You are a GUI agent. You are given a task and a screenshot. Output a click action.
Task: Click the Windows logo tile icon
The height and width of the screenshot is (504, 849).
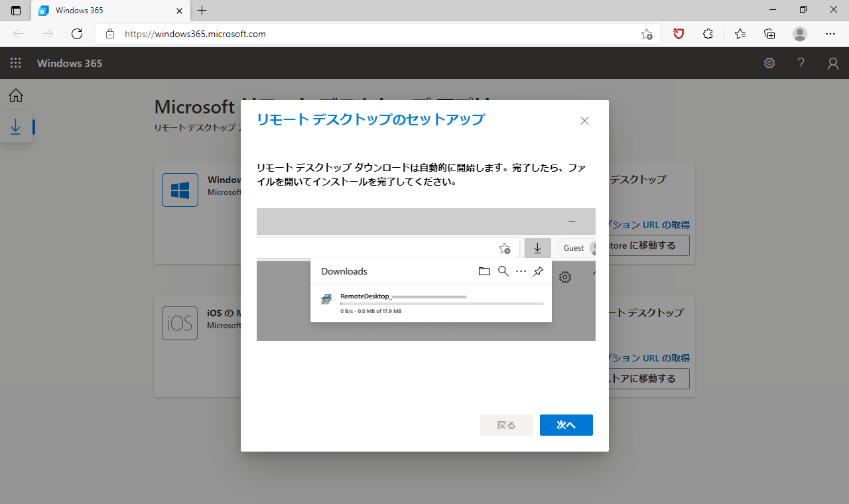[180, 190]
